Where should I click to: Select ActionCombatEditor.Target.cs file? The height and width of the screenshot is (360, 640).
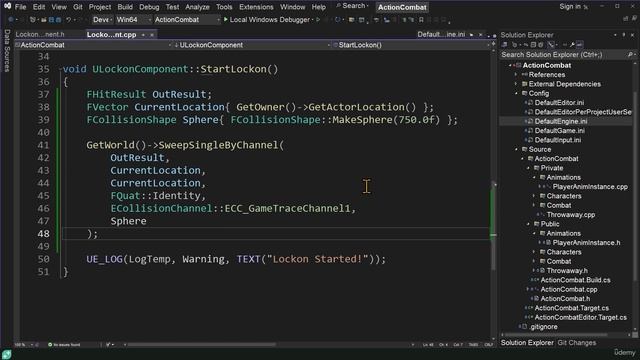point(580,317)
